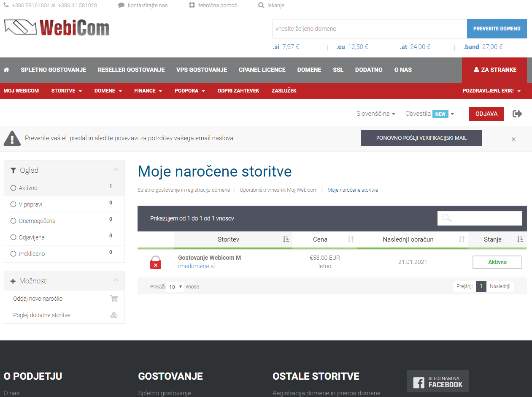Click the table search field
Image resolution: width=532 pixels, height=397 pixels.
coord(480,218)
